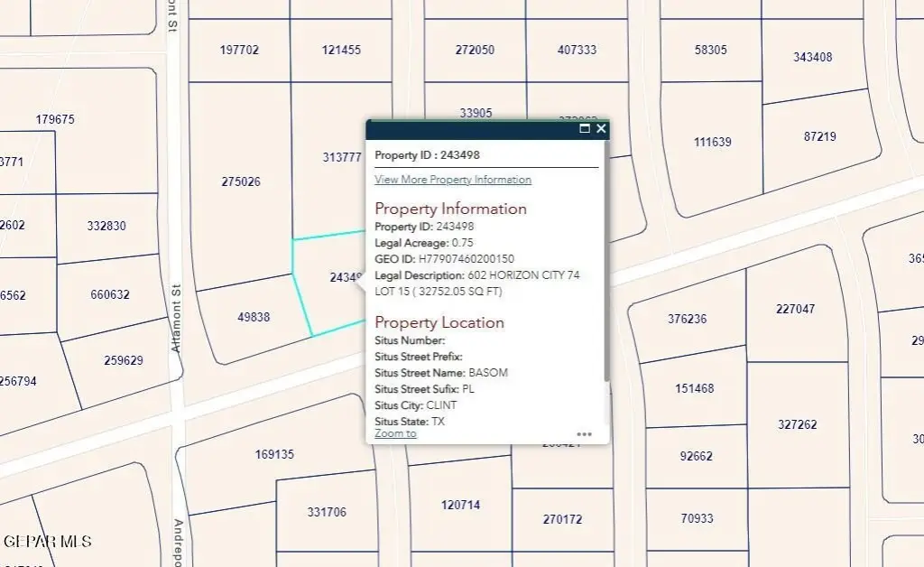Select parcel 343408 on the map
924x567 pixels.
813,57
